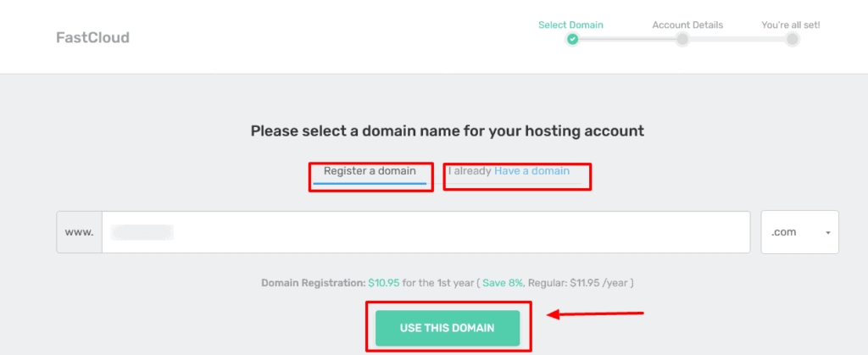Image resolution: width=868 pixels, height=355 pixels.
Task: Click the Select Domain step label
Action: [x=570, y=25]
